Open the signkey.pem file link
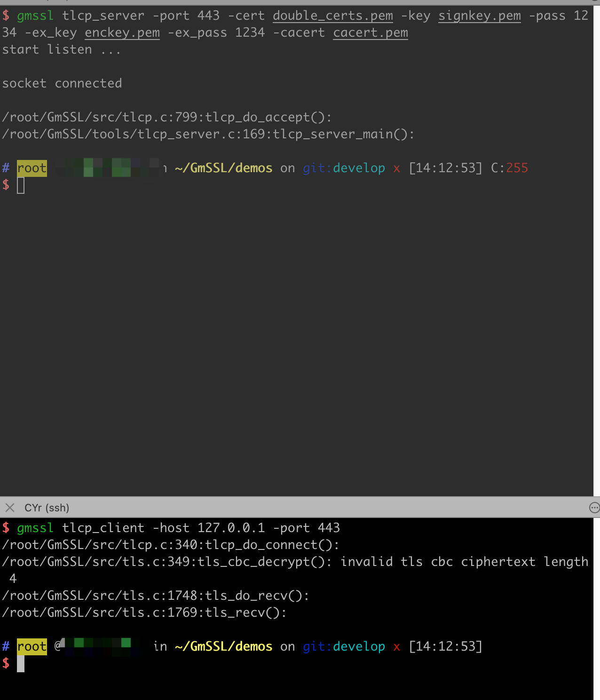The height and width of the screenshot is (700, 600). tap(479, 16)
